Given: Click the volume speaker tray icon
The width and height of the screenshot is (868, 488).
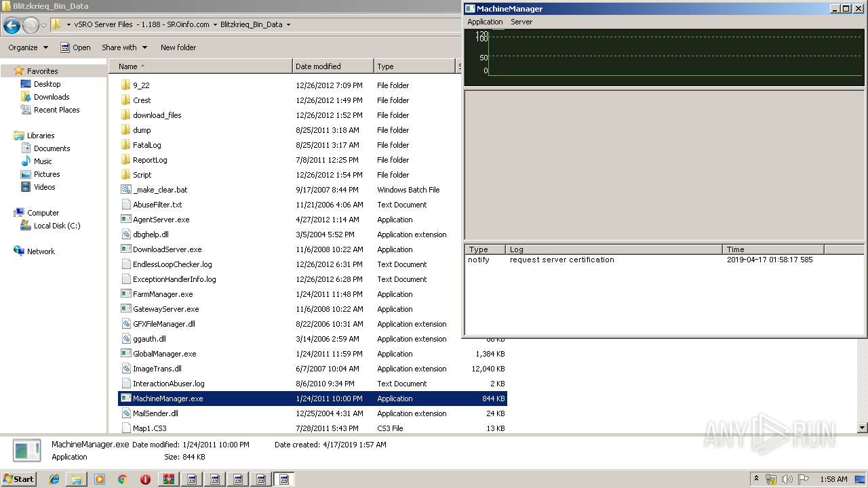Looking at the screenshot, I should (x=787, y=479).
